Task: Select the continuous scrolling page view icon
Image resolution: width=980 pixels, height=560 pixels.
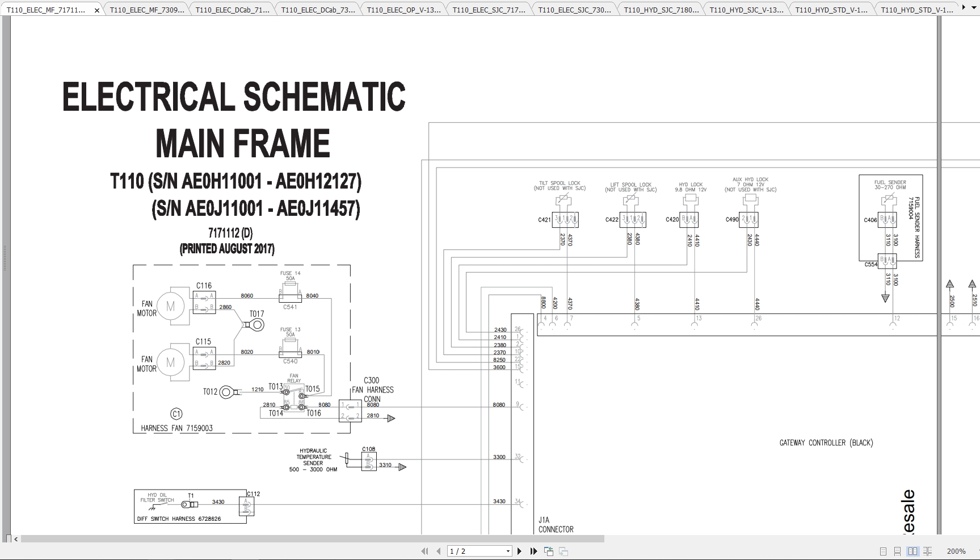Action: [897, 551]
